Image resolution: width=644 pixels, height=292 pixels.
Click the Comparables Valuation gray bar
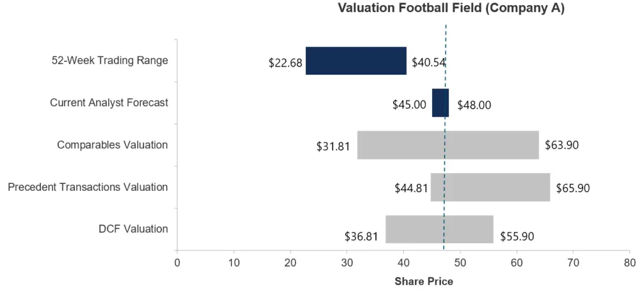pyautogui.click(x=448, y=145)
